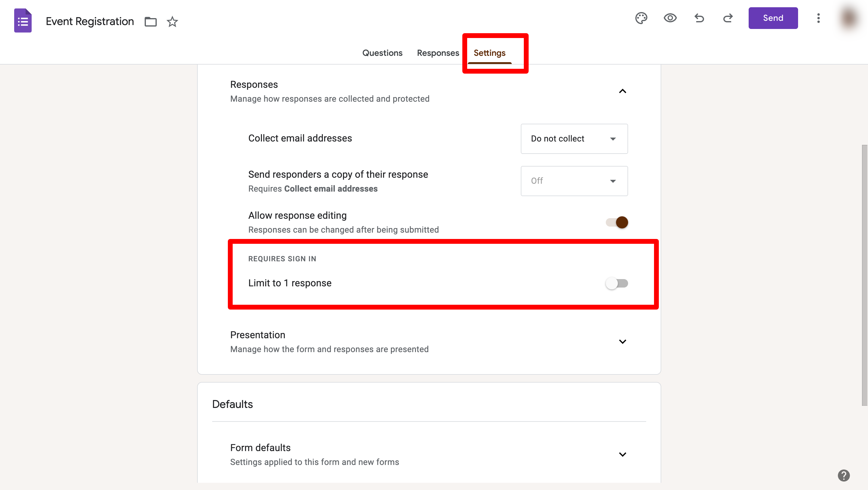Click the Move to folder icon
The width and height of the screenshot is (868, 490).
pos(151,22)
